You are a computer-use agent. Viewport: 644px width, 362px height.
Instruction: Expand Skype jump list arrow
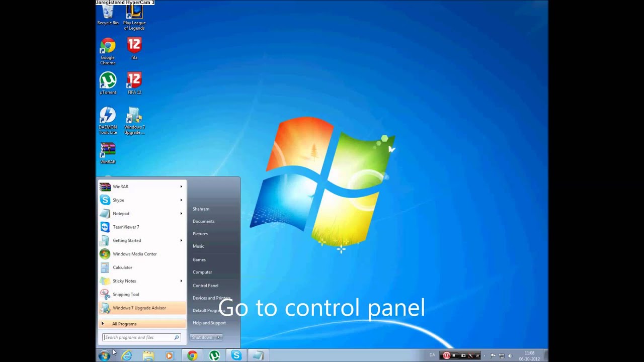click(x=181, y=200)
